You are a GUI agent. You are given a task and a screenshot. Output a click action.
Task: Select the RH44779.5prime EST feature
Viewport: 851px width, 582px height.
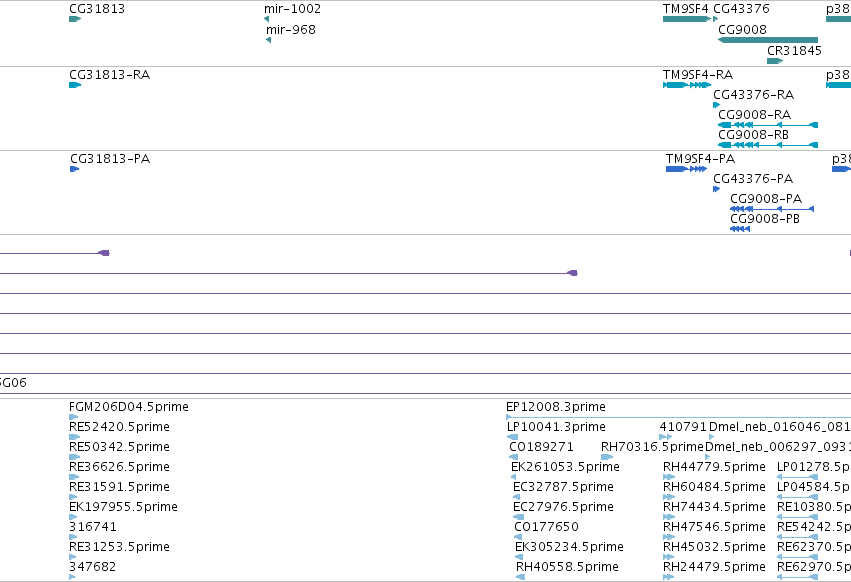tap(669, 477)
